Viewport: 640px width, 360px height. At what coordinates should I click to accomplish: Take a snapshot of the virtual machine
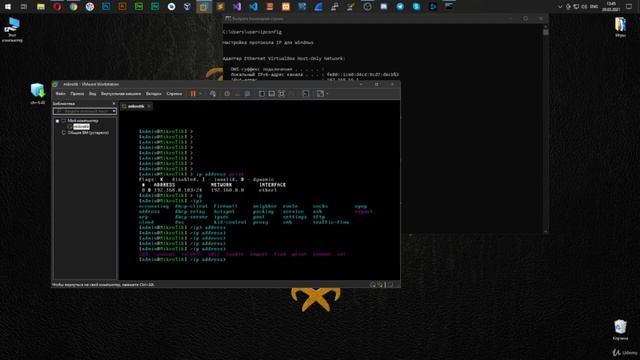227,93
